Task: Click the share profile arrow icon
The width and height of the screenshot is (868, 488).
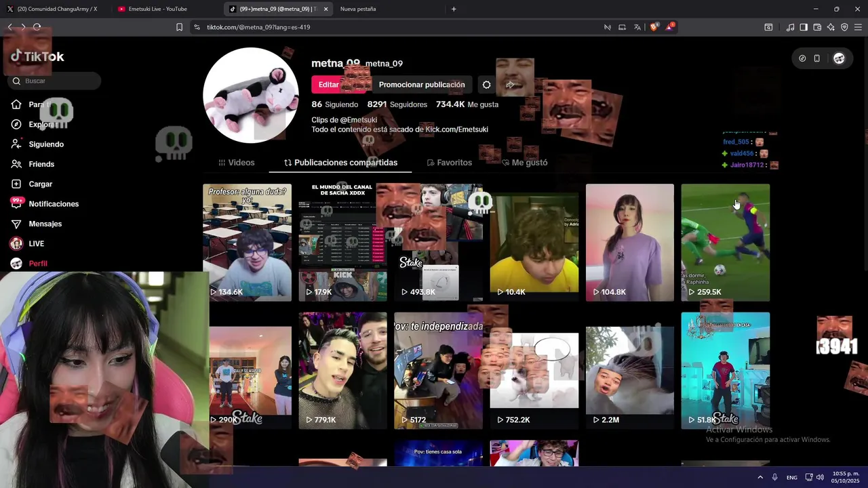Action: [x=510, y=85]
